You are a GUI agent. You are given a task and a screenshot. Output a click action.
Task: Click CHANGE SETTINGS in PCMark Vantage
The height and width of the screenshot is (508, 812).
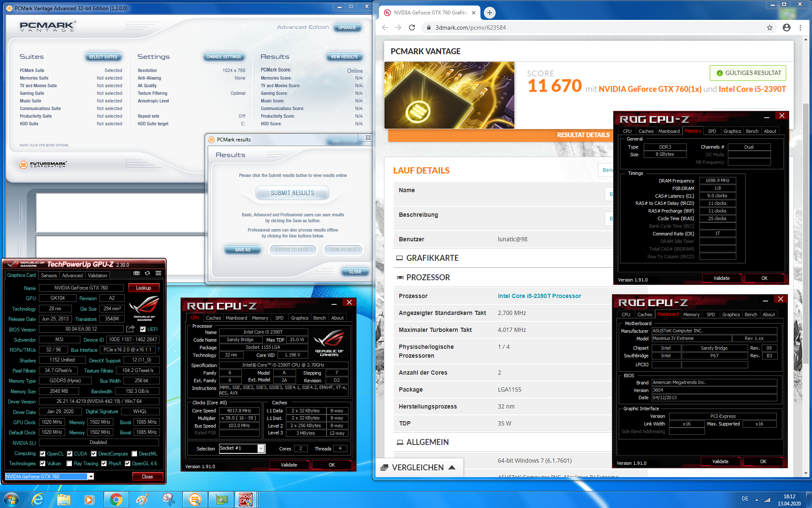[224, 57]
